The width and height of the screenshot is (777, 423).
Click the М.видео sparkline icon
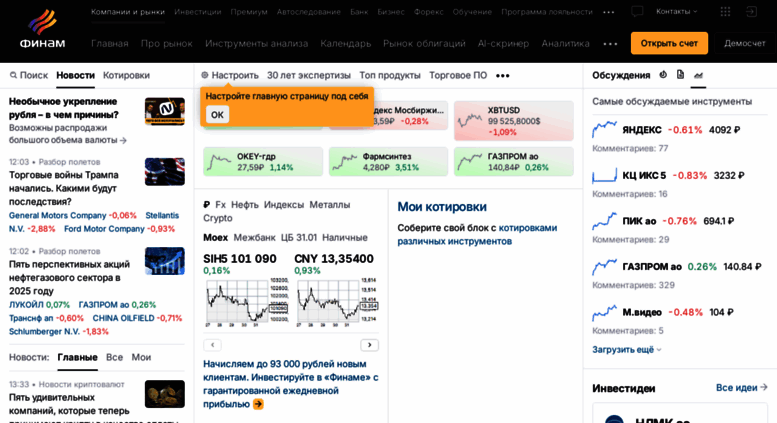pos(604,312)
